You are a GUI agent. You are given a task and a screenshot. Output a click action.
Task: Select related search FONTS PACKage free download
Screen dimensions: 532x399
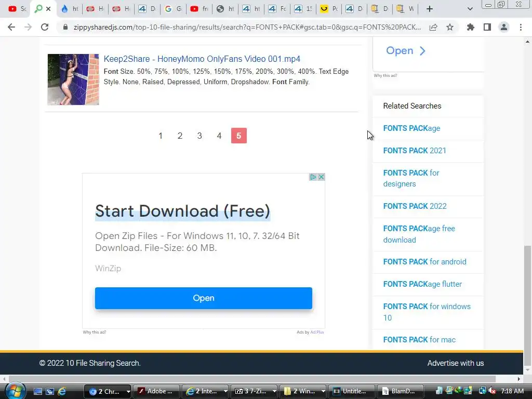click(x=419, y=234)
